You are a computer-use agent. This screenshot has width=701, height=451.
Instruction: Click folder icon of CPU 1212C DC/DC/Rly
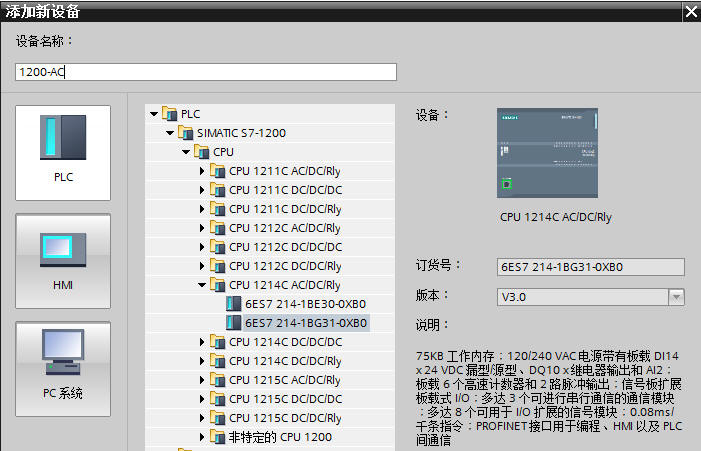point(218,266)
